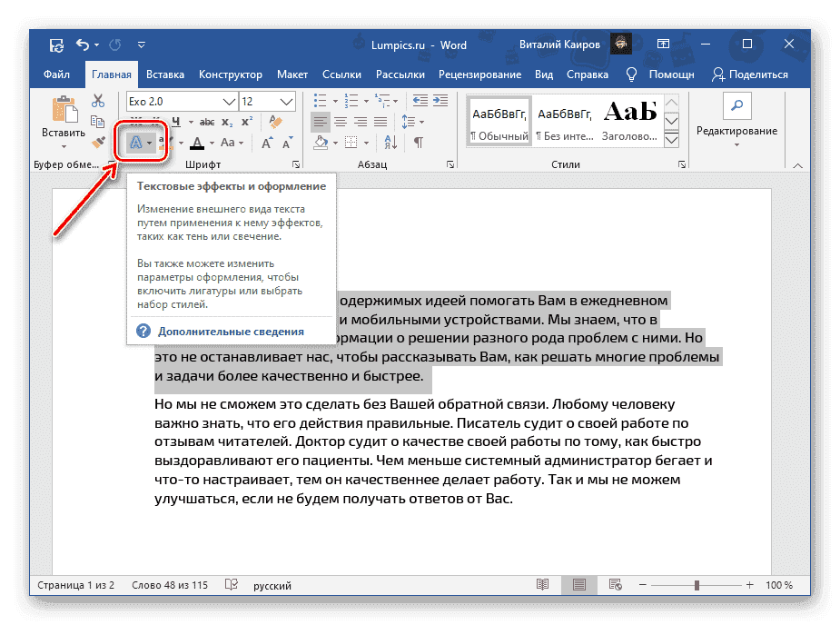The height and width of the screenshot is (625, 840).
Task: Select the Text Effects and Typography tool
Action: [x=135, y=142]
